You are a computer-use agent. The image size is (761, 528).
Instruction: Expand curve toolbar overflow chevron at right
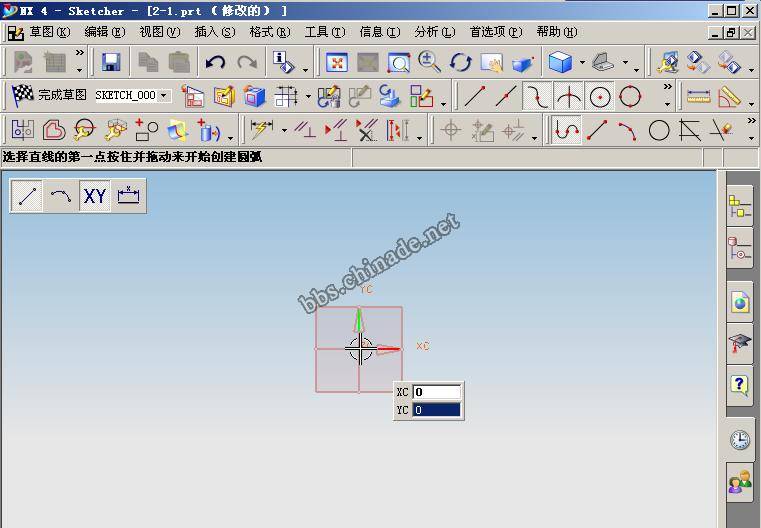[751, 120]
